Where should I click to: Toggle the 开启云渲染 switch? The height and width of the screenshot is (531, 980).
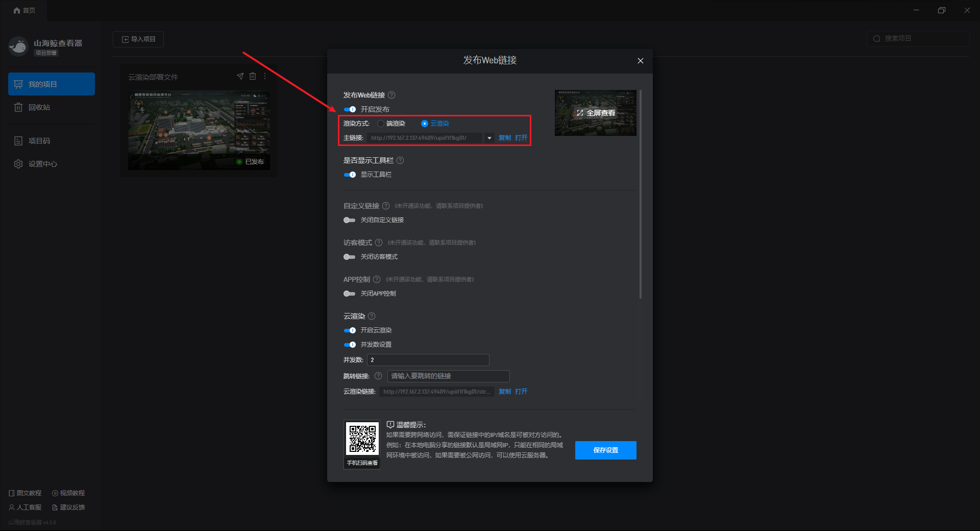tap(350, 330)
